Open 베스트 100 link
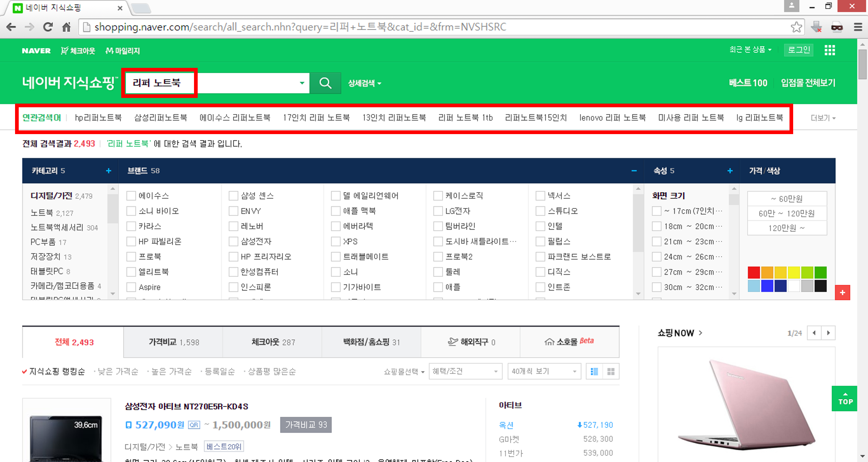This screenshot has width=868, height=462. coord(748,83)
